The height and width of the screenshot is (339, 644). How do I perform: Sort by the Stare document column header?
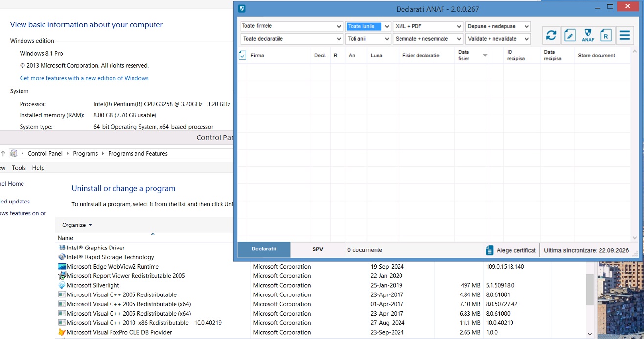[x=602, y=55]
